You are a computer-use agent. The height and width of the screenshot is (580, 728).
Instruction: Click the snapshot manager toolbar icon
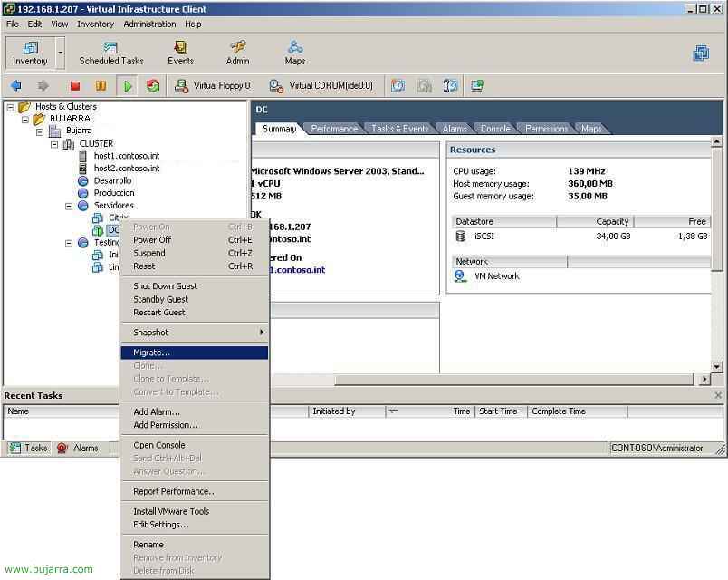click(450, 85)
